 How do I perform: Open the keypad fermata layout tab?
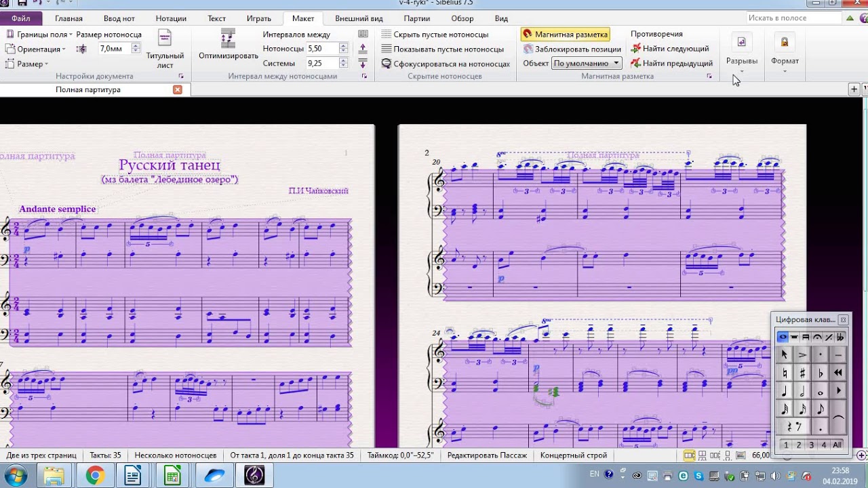coord(817,337)
